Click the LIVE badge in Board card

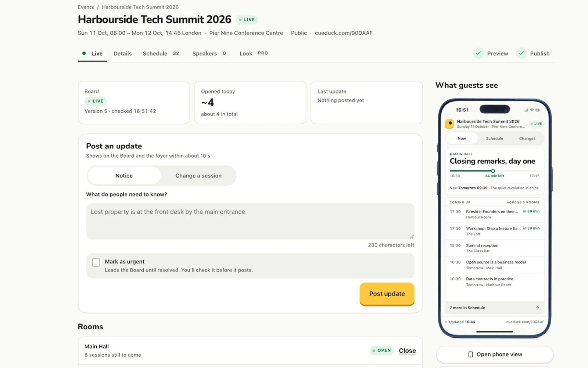pyautogui.click(x=96, y=101)
